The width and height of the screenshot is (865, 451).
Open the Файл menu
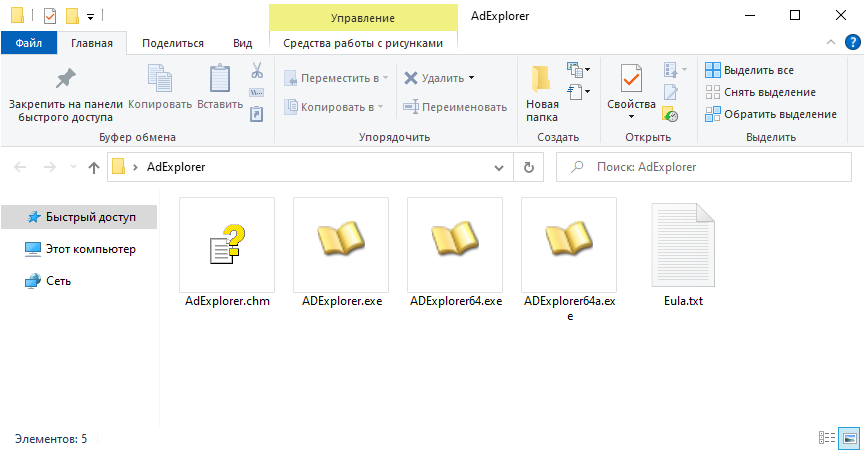pyautogui.click(x=29, y=43)
